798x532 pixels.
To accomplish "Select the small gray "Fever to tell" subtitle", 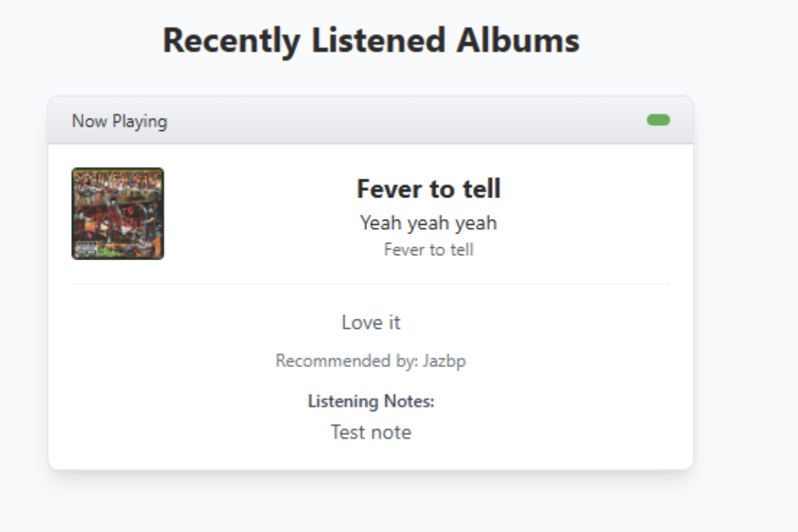I will [429, 250].
